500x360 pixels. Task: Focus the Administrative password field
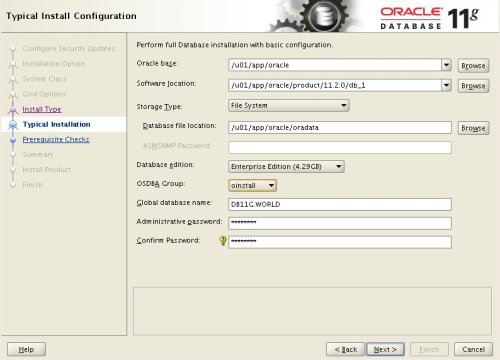pyautogui.click(x=340, y=223)
